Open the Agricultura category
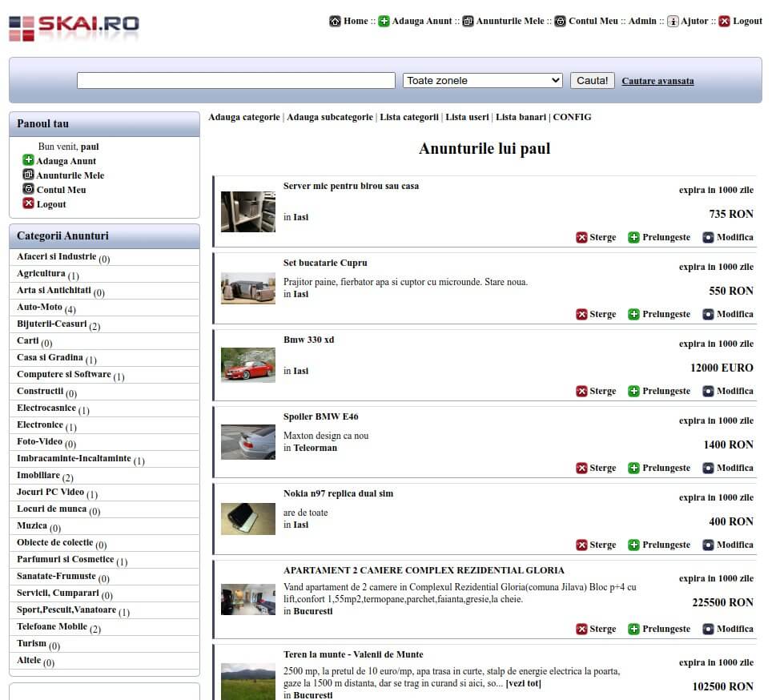Screen dimensions: 780x700 (42, 273)
